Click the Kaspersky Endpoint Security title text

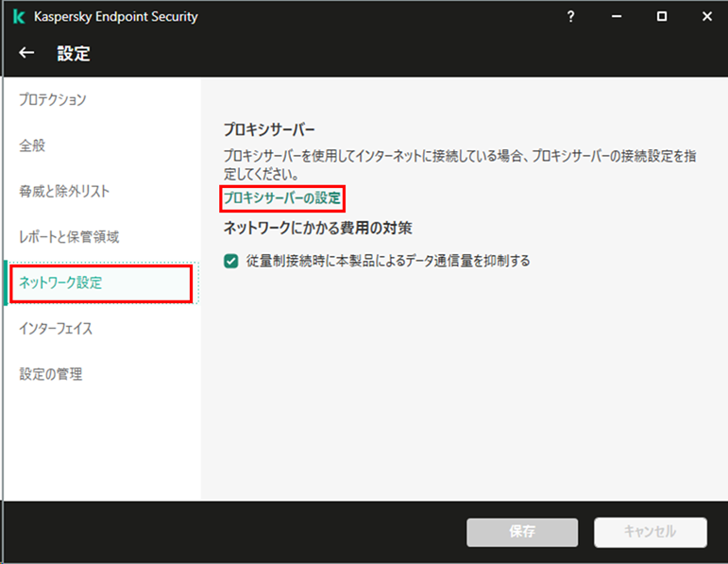click(x=116, y=17)
